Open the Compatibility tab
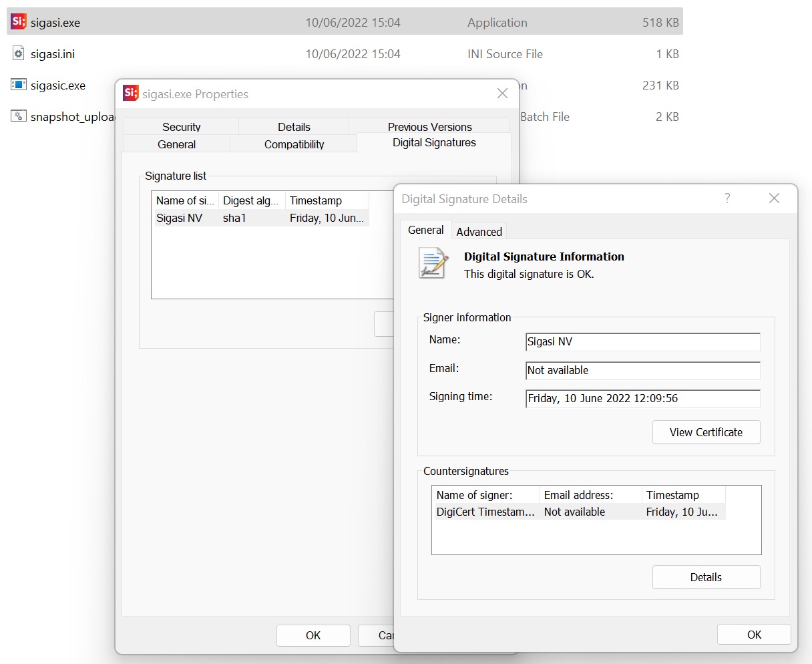Viewport: 812px width, 664px height. click(294, 144)
